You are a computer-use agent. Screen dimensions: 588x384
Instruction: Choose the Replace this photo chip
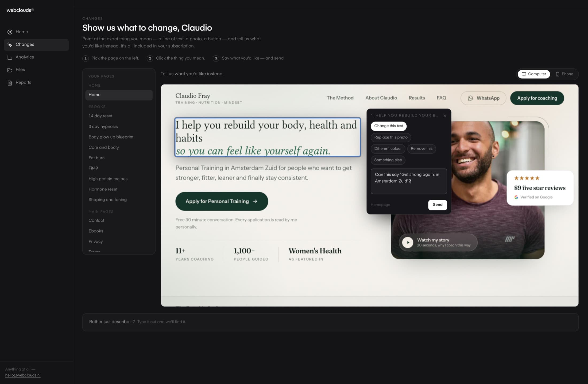pos(391,137)
